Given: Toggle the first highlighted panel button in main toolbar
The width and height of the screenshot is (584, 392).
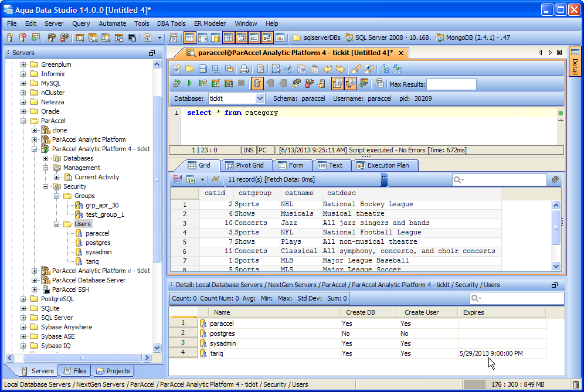Looking at the screenshot, I should [x=189, y=38].
